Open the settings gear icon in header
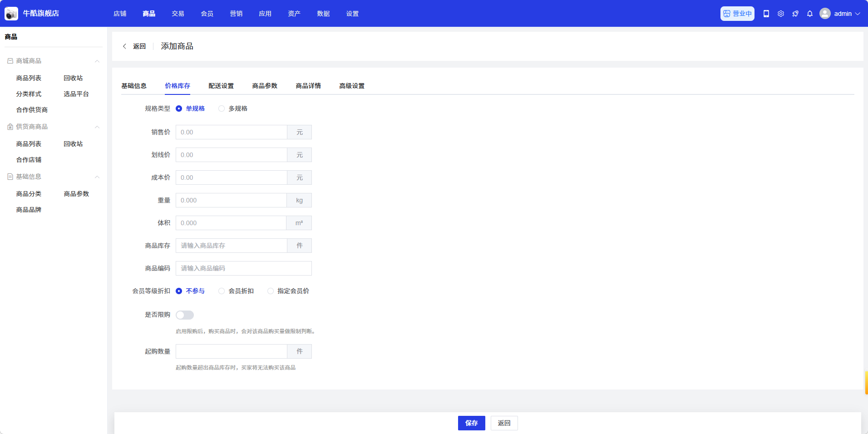The width and height of the screenshot is (868, 434). click(x=781, y=14)
